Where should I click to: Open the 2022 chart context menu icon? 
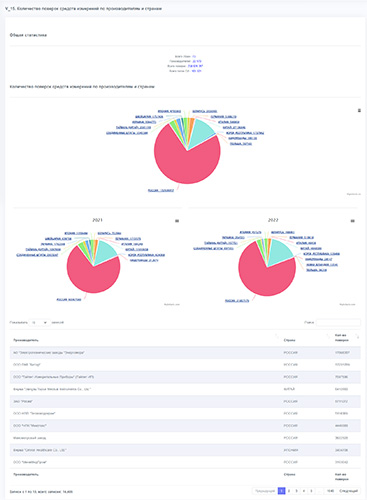point(353,221)
